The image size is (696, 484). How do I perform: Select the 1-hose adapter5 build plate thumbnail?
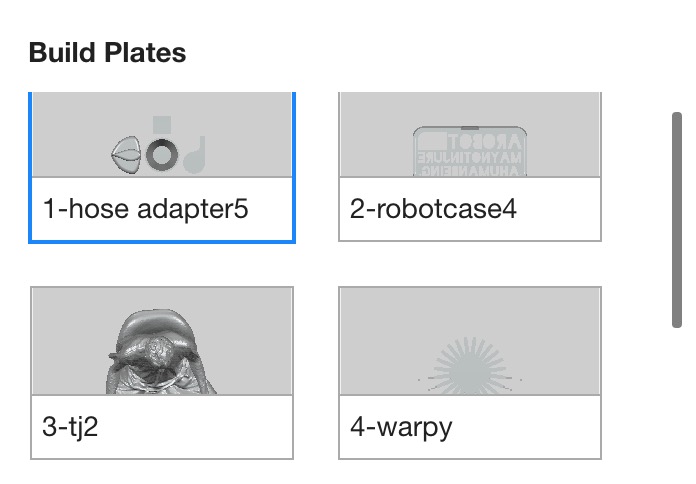pos(162,134)
